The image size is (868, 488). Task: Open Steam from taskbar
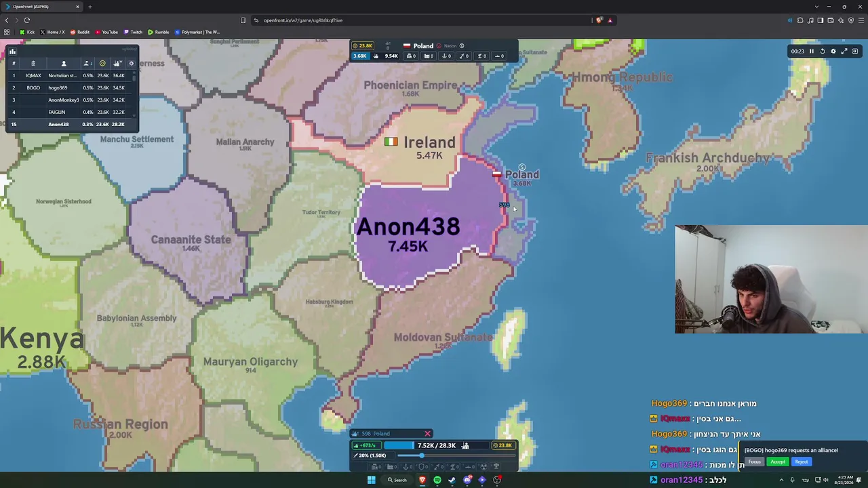coord(452,480)
